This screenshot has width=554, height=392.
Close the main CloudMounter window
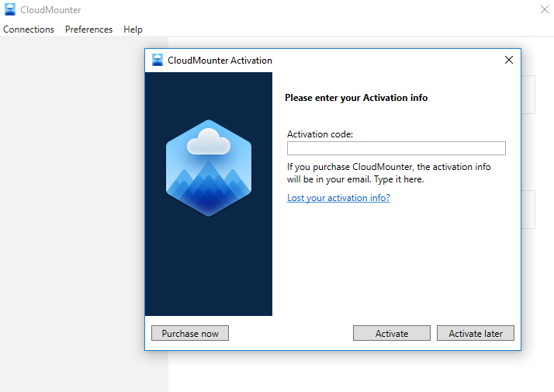[x=545, y=9]
